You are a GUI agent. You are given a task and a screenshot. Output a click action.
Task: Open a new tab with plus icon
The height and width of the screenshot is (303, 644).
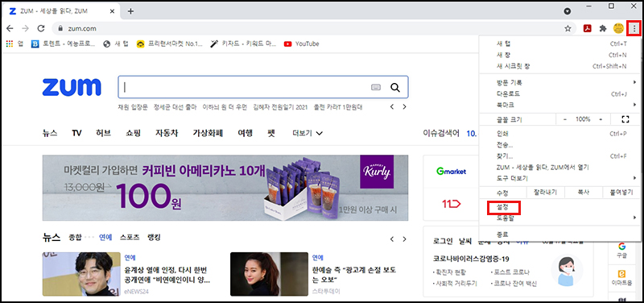pos(130,11)
